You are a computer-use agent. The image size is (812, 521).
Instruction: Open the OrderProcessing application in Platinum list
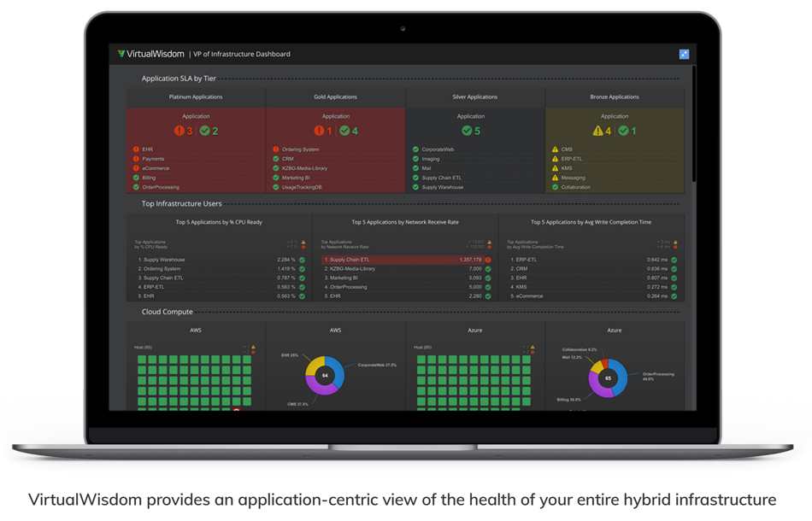161,187
